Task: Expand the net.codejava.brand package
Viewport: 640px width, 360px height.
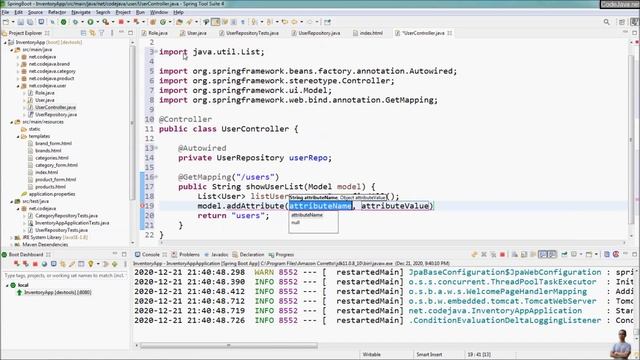Action: tap(18, 64)
